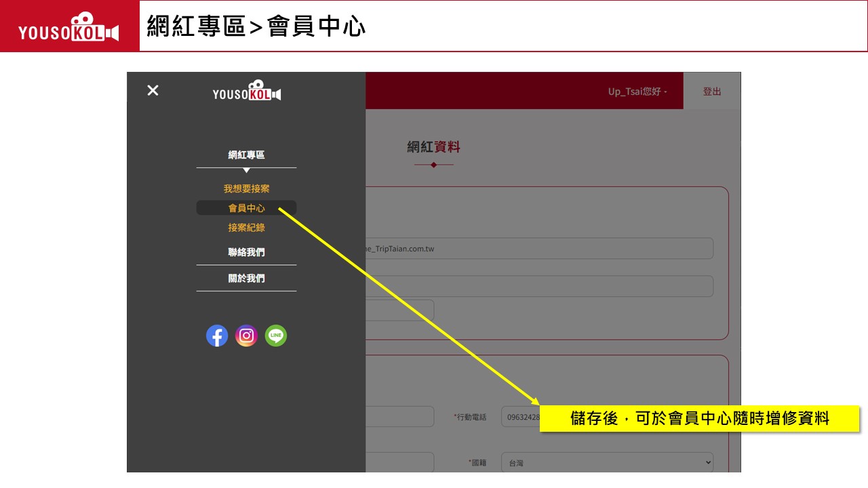
Task: View 接案紀錄 in the sidebar menu
Action: [246, 228]
